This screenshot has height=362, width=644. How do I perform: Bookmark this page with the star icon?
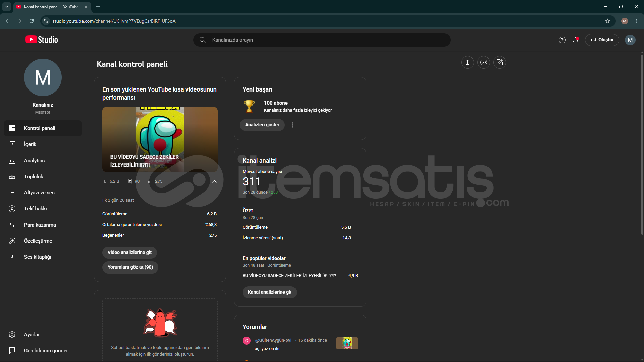coord(607,21)
